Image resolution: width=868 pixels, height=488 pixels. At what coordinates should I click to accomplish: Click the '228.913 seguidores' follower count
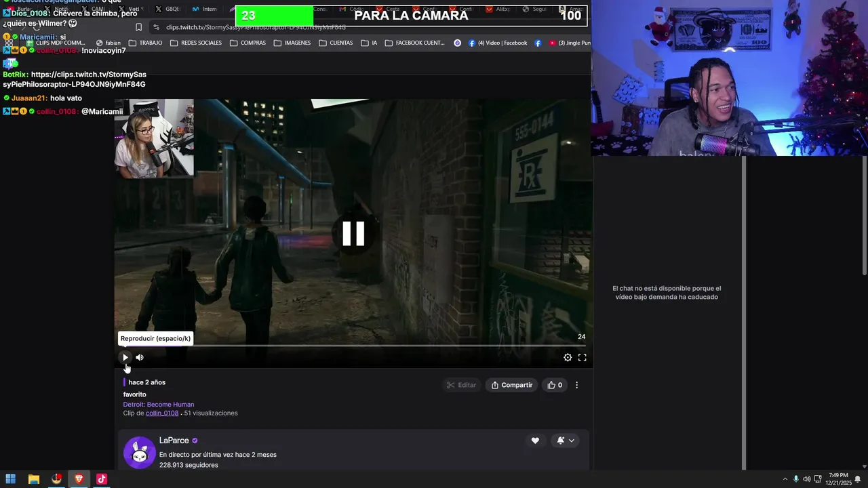click(189, 466)
